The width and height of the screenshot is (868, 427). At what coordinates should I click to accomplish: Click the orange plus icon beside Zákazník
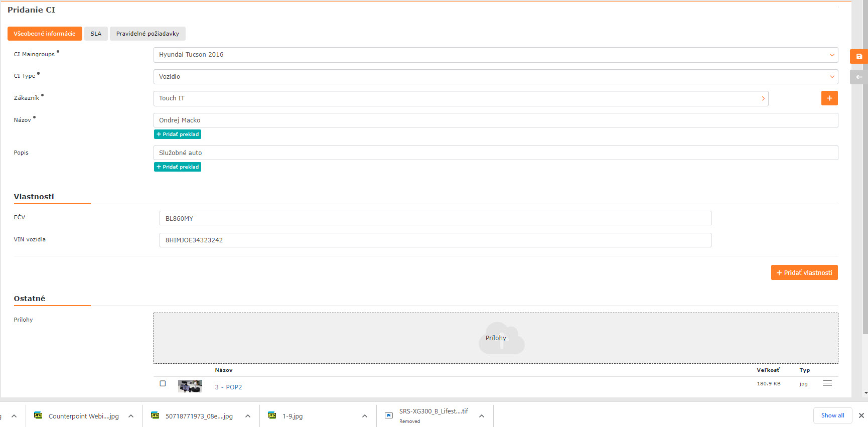[x=829, y=98]
